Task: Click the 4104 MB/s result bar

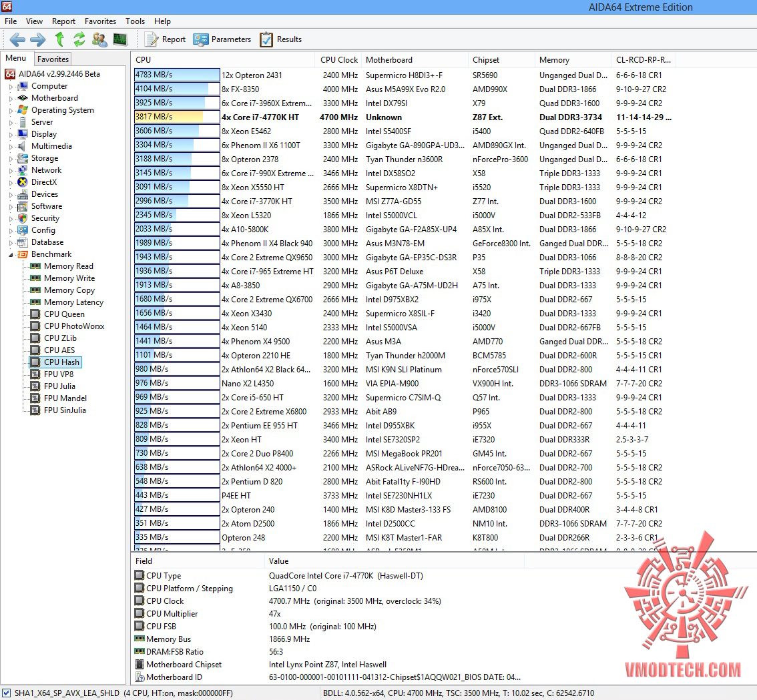Action: [x=177, y=89]
